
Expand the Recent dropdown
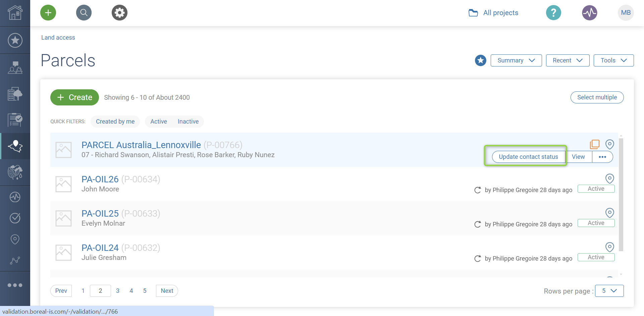(x=568, y=60)
